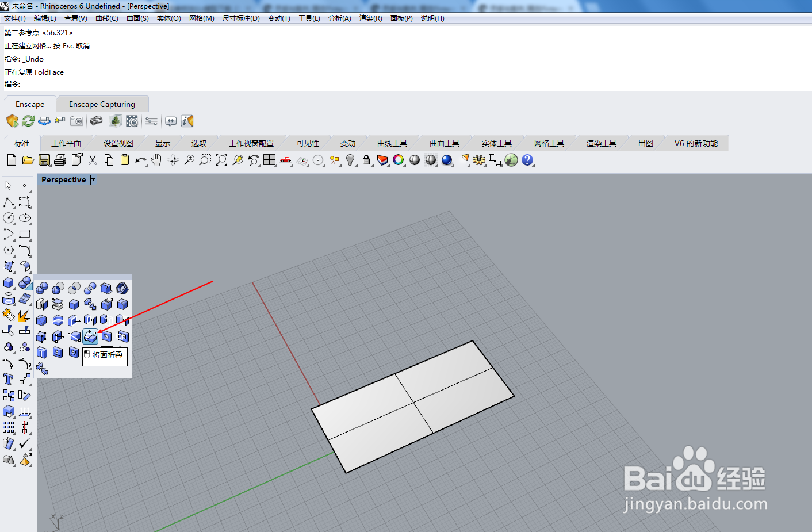Open Enscape about info icon
Image resolution: width=812 pixels, height=532 pixels.
coord(187,121)
